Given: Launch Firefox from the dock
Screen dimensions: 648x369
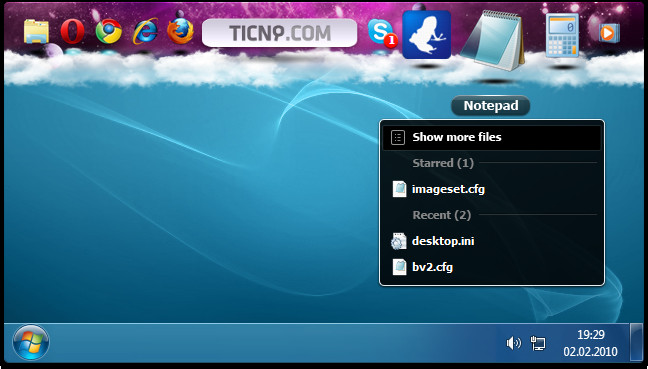Looking at the screenshot, I should pyautogui.click(x=180, y=31).
